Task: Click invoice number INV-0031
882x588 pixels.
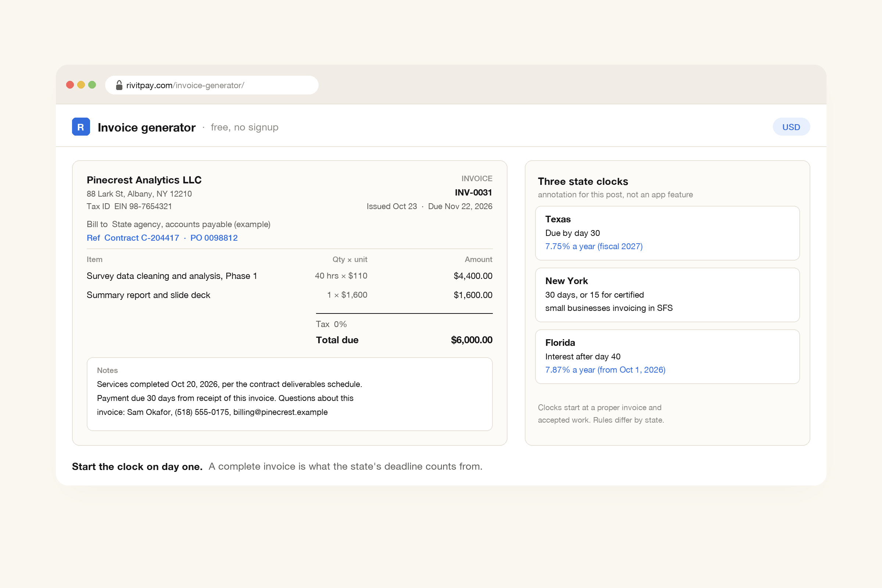Action: coord(473,192)
